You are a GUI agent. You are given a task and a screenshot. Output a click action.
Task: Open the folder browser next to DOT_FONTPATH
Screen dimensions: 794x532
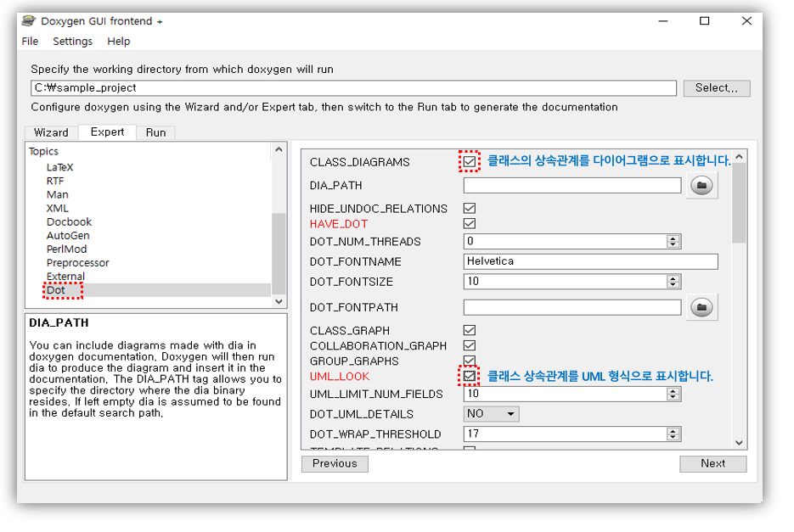701,307
